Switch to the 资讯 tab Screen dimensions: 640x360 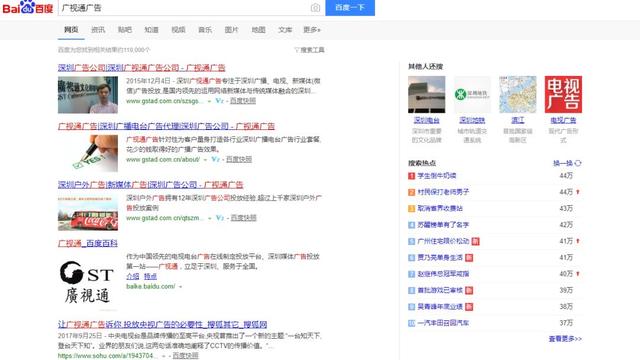98,30
